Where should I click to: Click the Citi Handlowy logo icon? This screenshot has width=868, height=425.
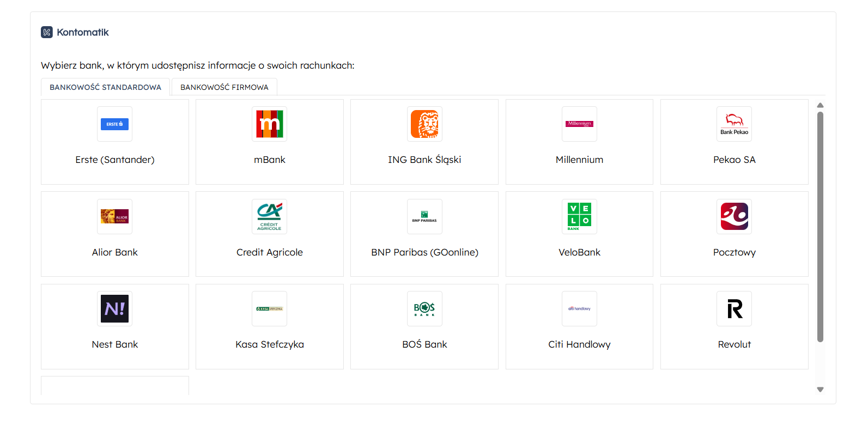click(x=579, y=308)
